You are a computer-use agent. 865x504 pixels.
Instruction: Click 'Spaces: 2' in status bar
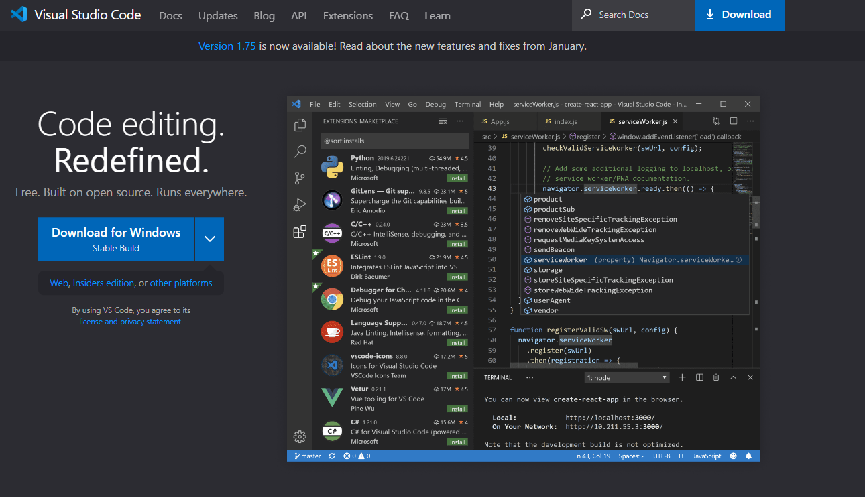click(x=632, y=456)
